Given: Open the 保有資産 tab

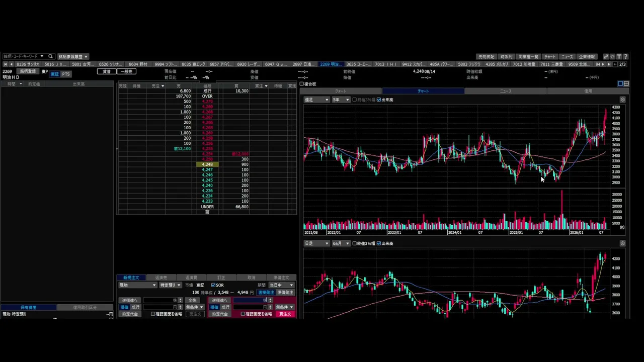Looking at the screenshot, I should click(x=28, y=307).
